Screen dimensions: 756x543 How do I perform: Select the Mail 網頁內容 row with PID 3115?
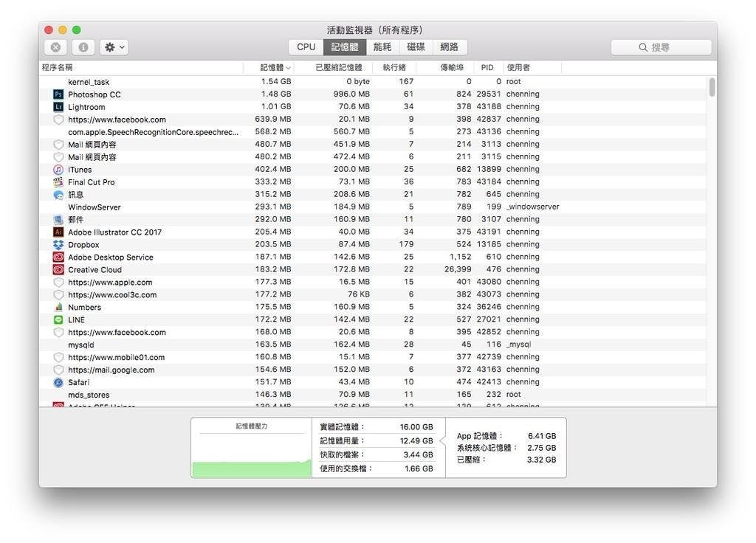tap(373, 157)
